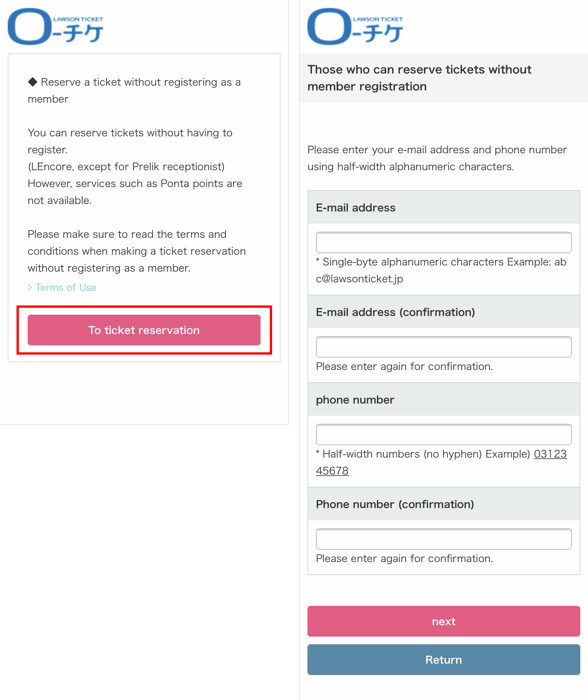Screen dimensions: 588x700
Task: Click the Lawson Ticket logo in left panel
Action: click(x=55, y=27)
